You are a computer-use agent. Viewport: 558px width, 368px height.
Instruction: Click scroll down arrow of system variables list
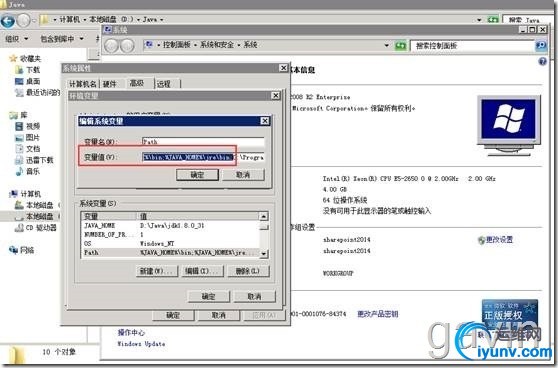coord(263,253)
